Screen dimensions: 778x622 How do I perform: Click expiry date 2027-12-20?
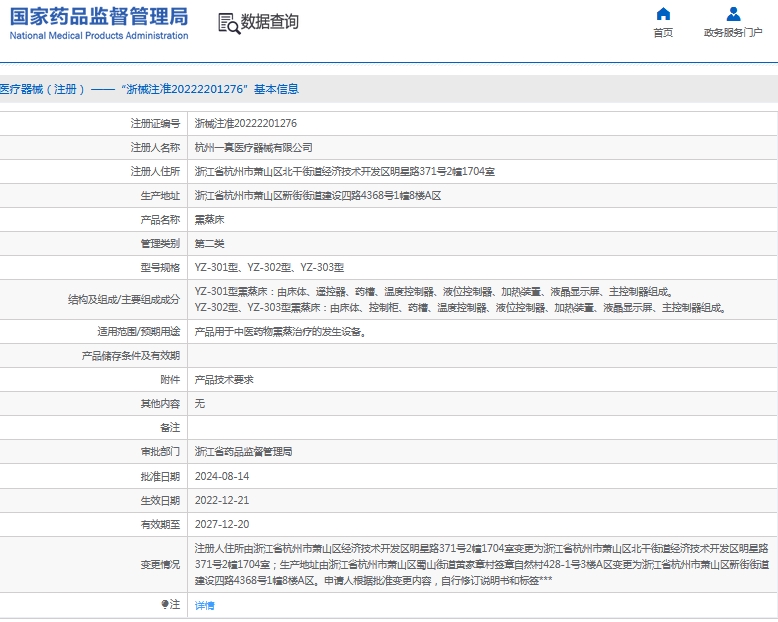click(222, 524)
